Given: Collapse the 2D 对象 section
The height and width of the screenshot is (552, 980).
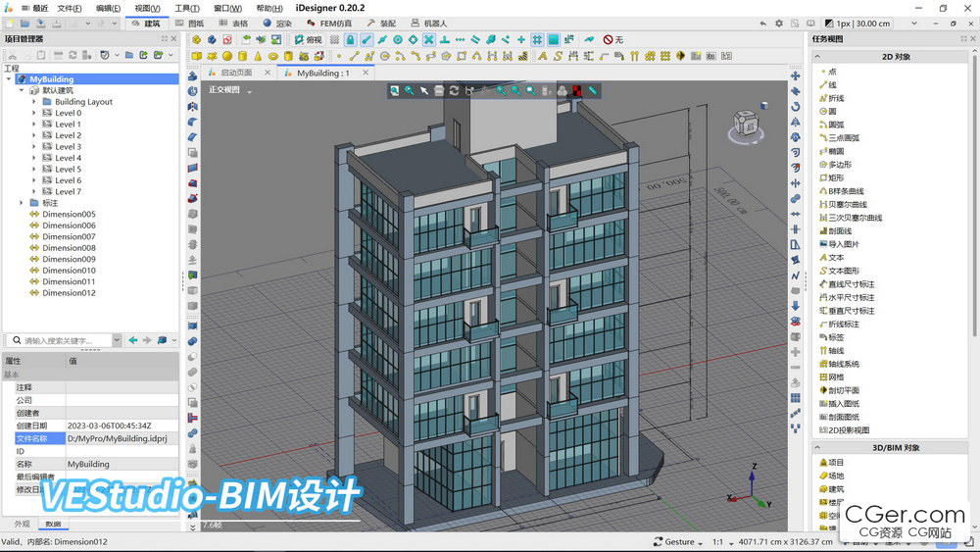Looking at the screenshot, I should click(x=817, y=56).
